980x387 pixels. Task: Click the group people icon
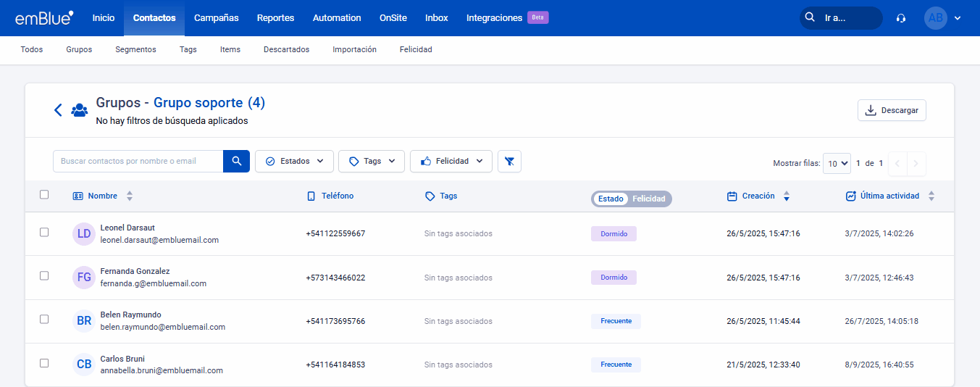[x=80, y=110]
